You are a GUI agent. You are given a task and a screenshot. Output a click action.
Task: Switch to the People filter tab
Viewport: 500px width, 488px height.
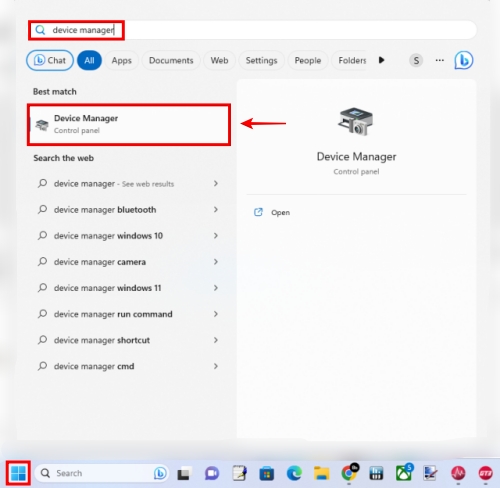[x=308, y=60]
